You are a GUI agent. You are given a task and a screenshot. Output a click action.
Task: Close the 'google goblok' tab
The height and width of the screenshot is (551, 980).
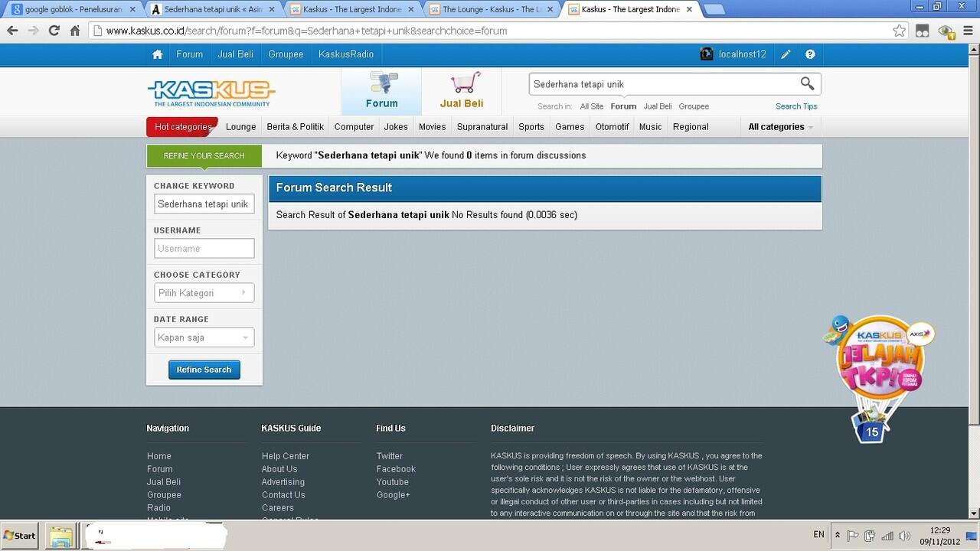[x=132, y=9]
